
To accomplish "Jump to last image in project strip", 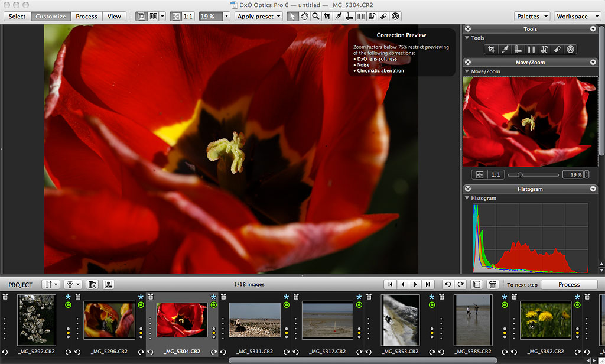I will pos(428,284).
